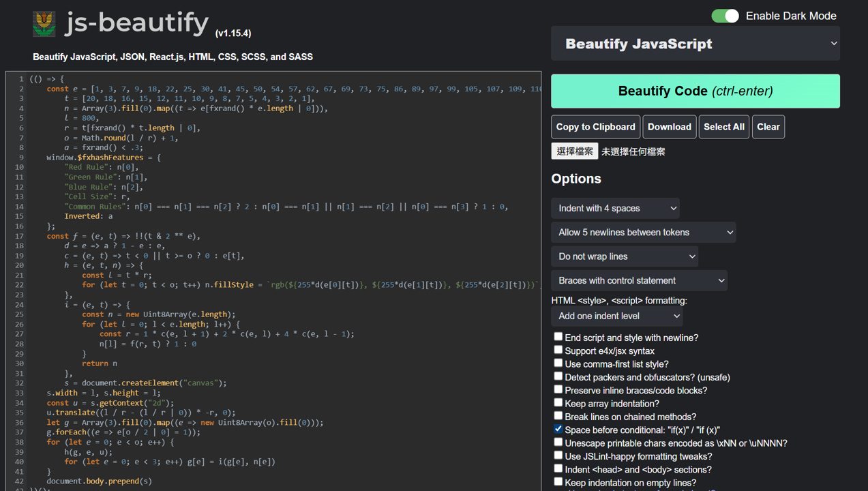
Task: Click the Select All button
Action: tap(724, 127)
